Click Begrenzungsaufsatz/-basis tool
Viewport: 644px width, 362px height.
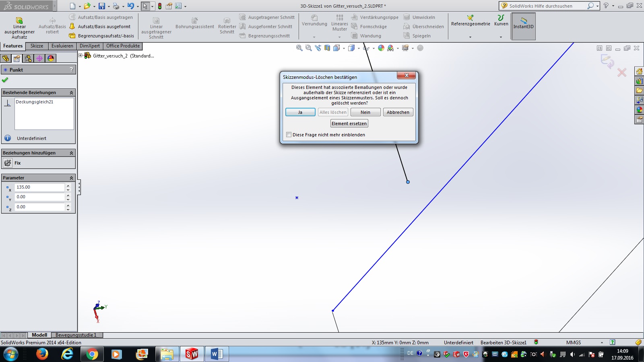click(x=101, y=36)
